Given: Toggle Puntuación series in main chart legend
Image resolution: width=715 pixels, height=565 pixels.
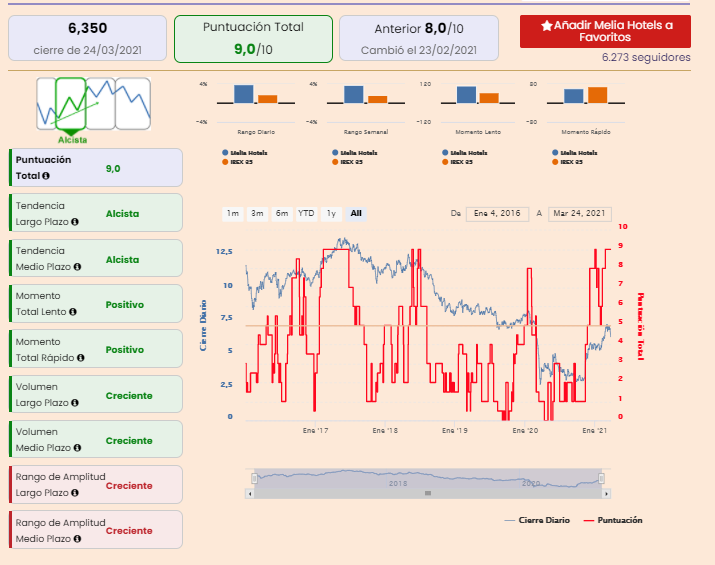Looking at the screenshot, I should click(613, 520).
